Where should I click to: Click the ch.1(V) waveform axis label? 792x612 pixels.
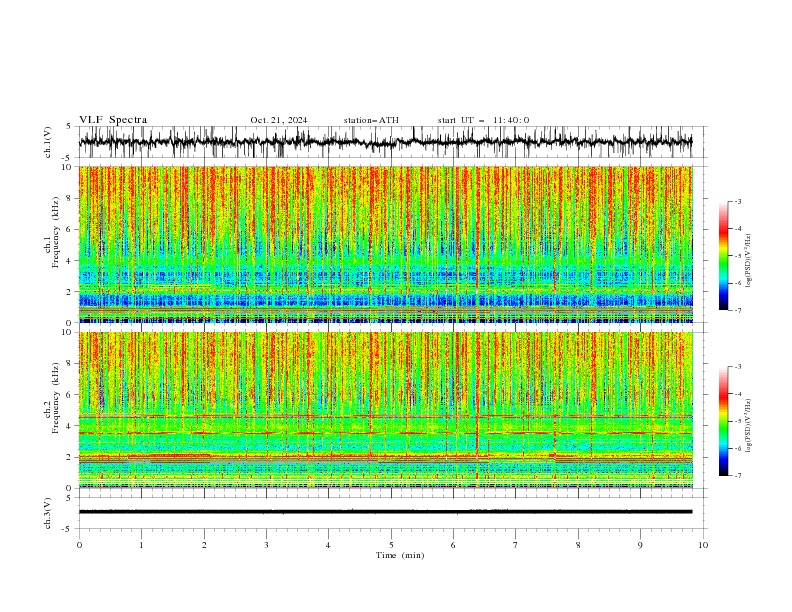tap(48, 142)
